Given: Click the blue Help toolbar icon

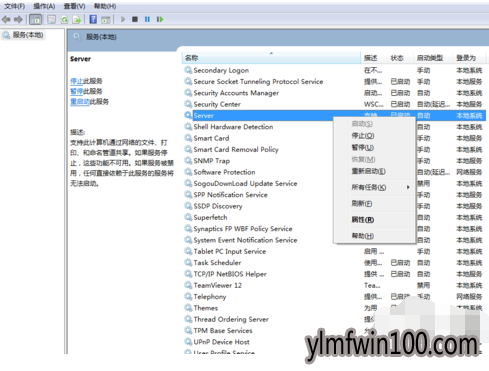Looking at the screenshot, I should tap(93, 19).
